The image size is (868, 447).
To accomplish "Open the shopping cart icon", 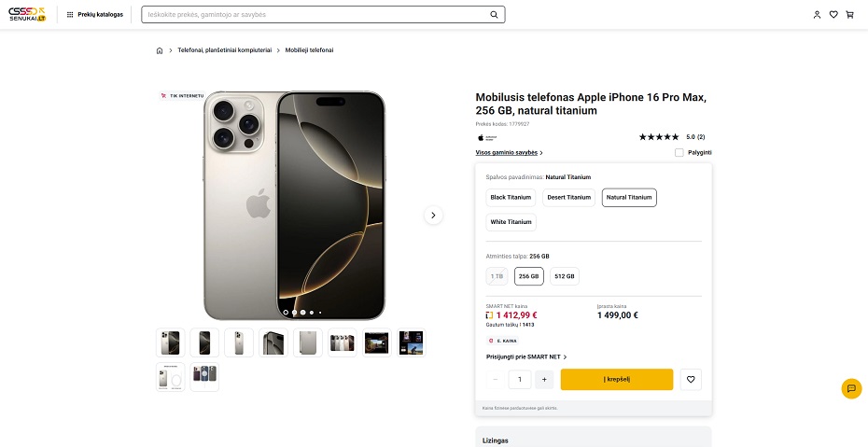I will click(x=849, y=15).
